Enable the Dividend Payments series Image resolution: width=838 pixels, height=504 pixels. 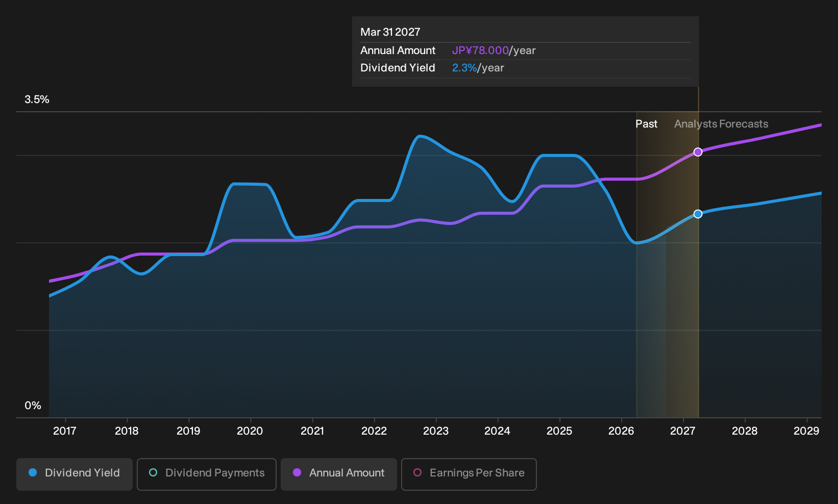tap(207, 474)
